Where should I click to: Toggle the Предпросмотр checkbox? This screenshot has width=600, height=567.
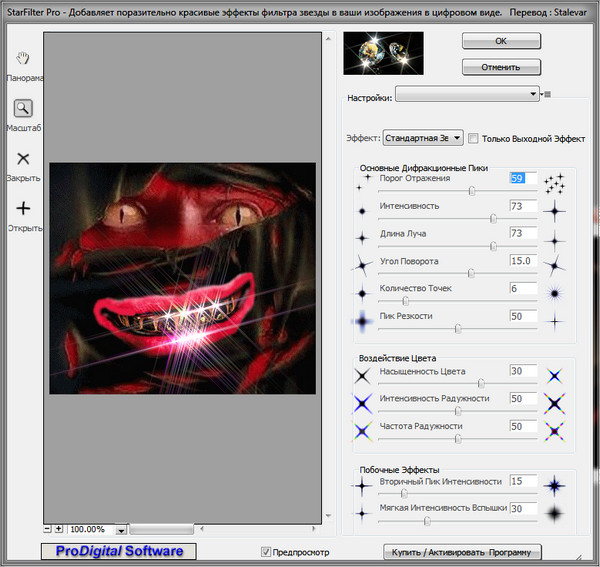pyautogui.click(x=265, y=552)
